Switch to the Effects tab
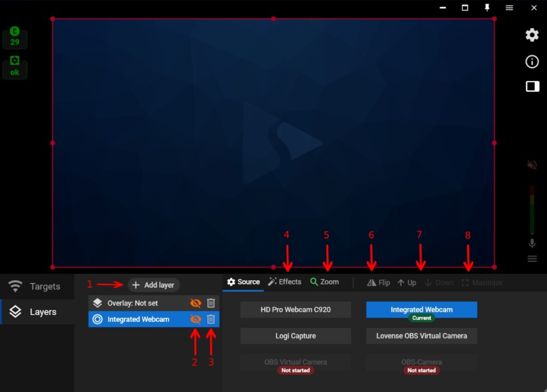Viewport: 547px width, 392px height. (x=285, y=282)
